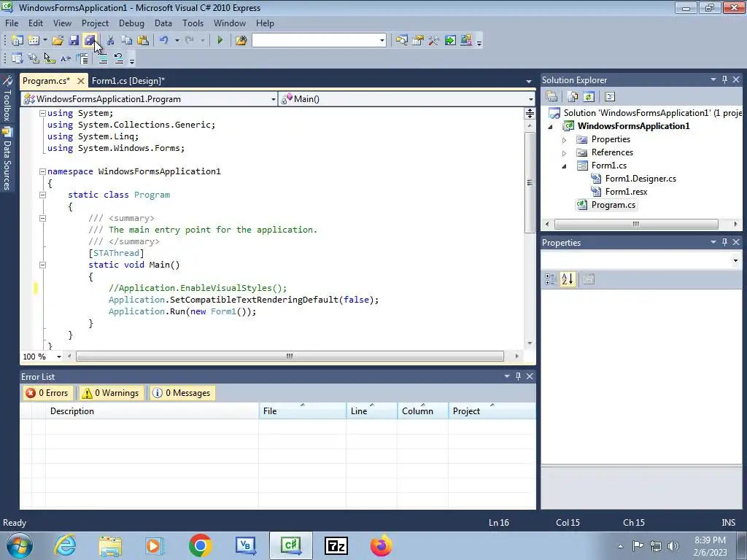The image size is (747, 560).
Task: Click inside the Find combo box field
Action: tap(315, 41)
